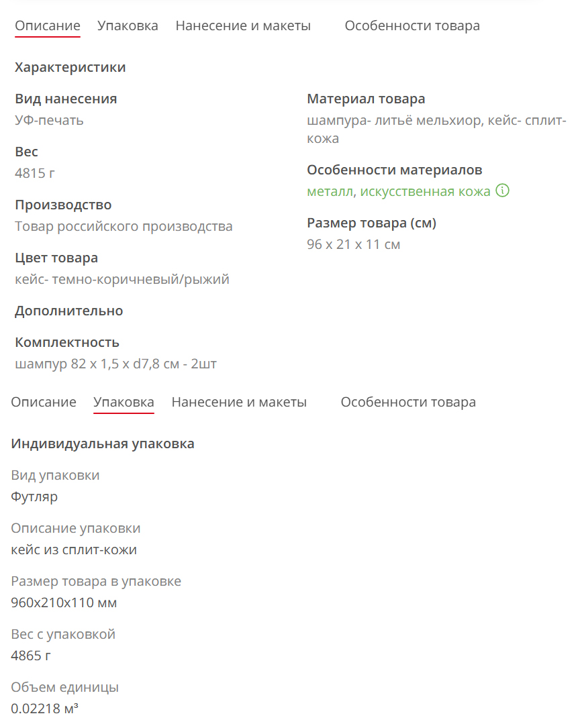Click the 0.02218 м³ volume value

(x=44, y=709)
